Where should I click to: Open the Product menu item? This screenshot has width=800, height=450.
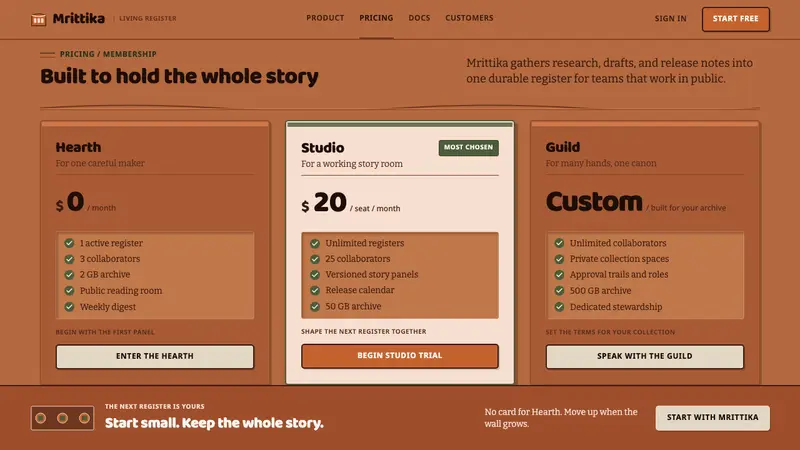pos(325,18)
